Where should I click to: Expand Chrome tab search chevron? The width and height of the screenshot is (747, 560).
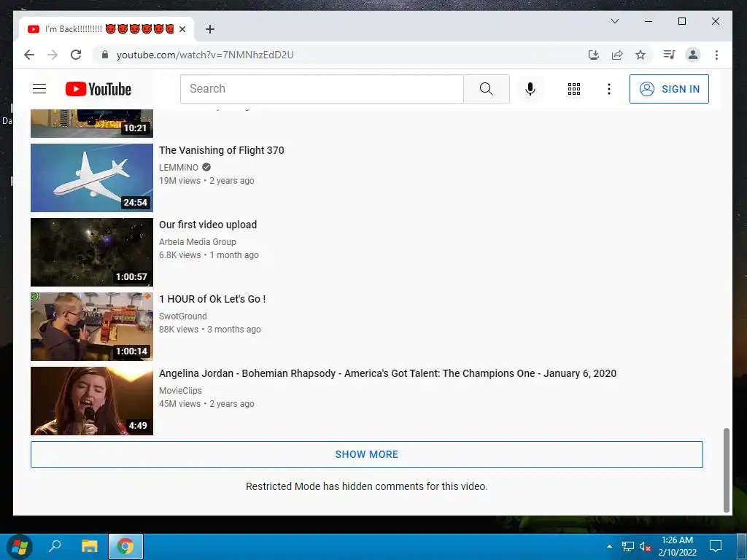615,21
